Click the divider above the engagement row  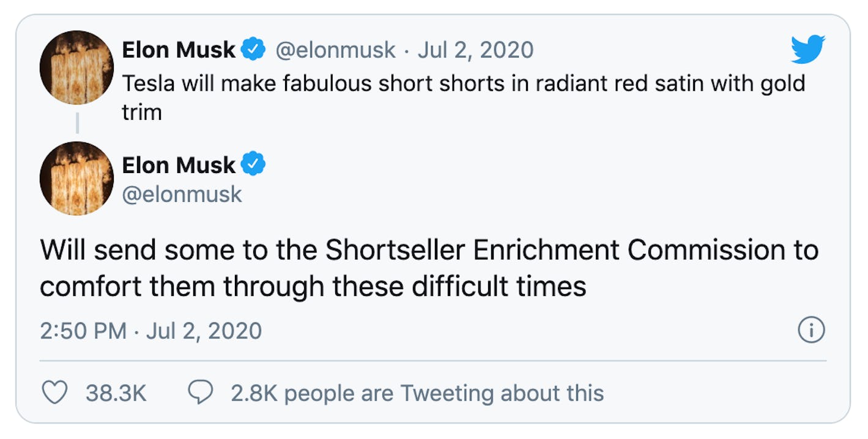point(428,360)
